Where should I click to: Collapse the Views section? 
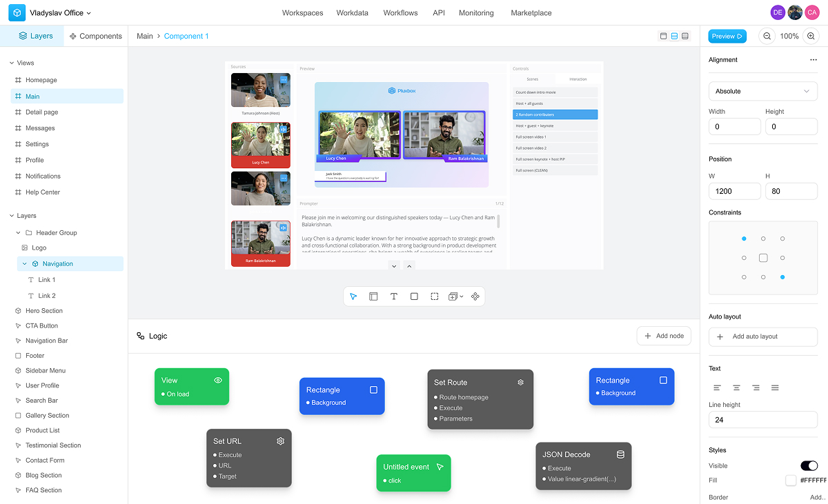(x=12, y=63)
